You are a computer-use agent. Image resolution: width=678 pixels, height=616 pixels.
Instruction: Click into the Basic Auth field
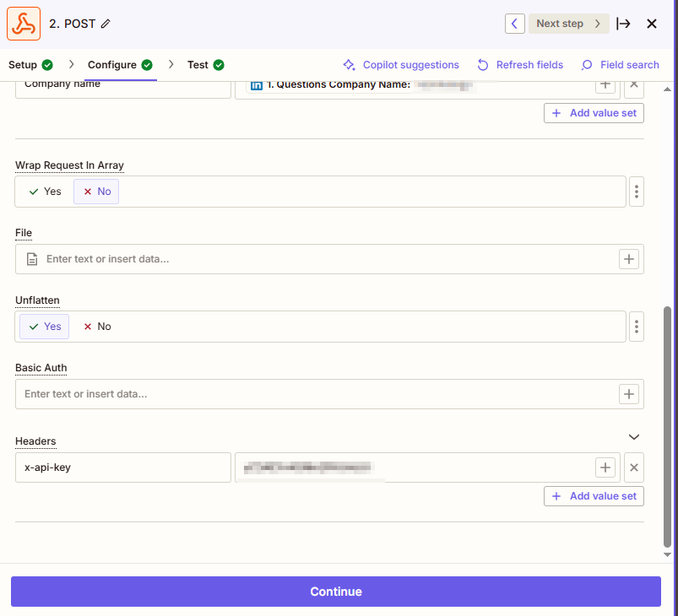tap(329, 394)
